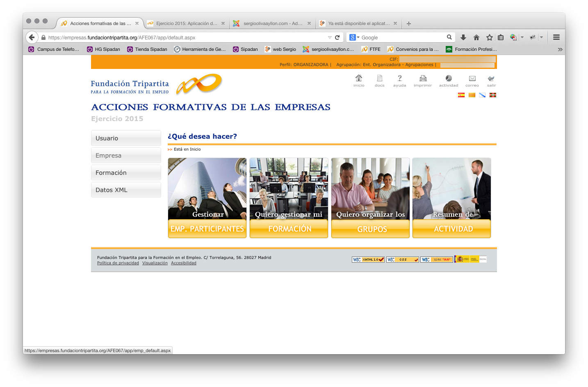Click browser back arrow button
588x387 pixels.
point(32,37)
